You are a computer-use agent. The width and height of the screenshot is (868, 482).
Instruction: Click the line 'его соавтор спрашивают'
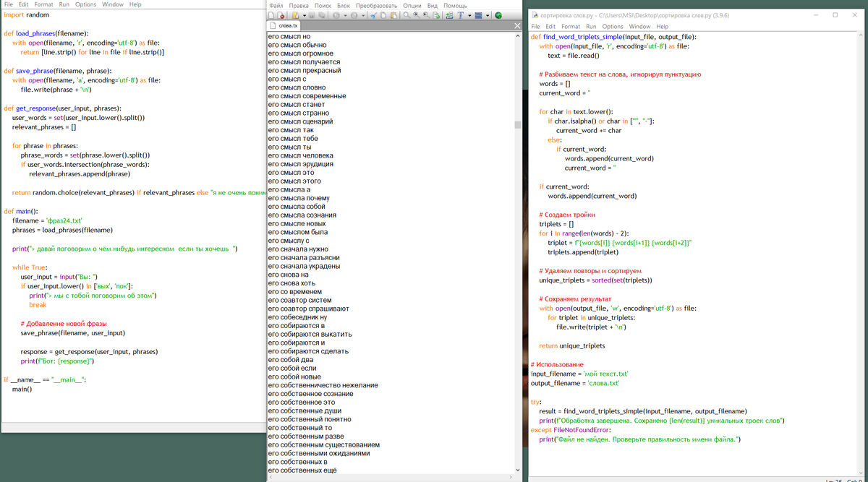tap(308, 308)
